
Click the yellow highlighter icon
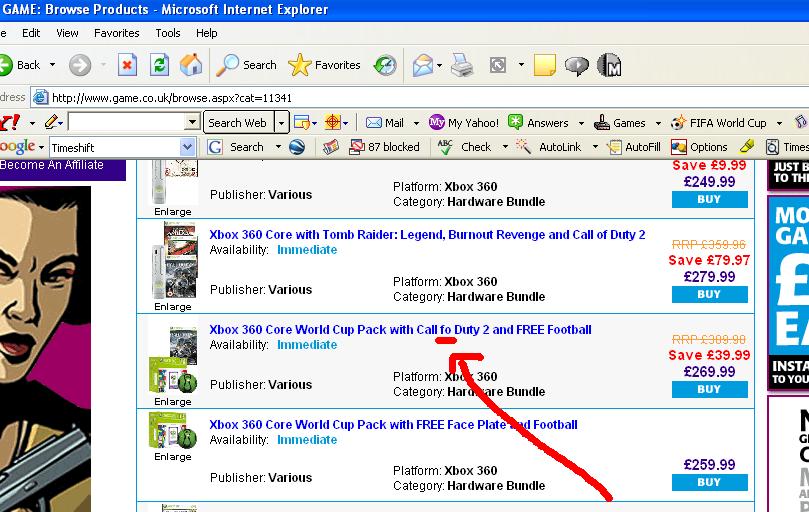click(x=746, y=147)
